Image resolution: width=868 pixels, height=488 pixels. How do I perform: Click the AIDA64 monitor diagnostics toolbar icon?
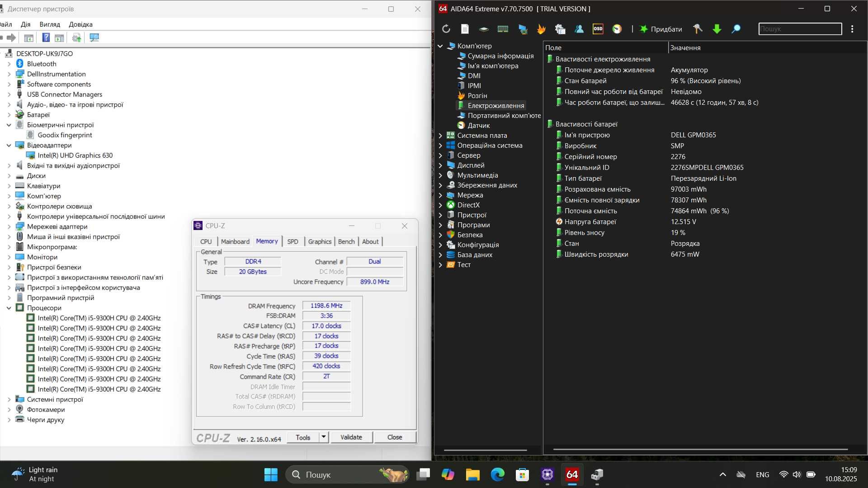click(523, 29)
